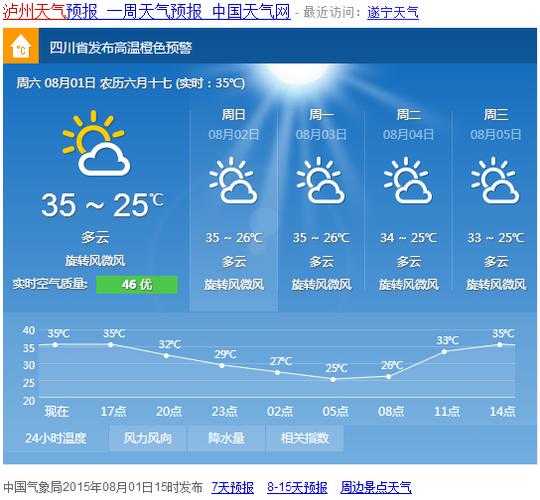Screen dimensions: 540x500
Task: Click the 14点 axis label
Action: pos(502,411)
